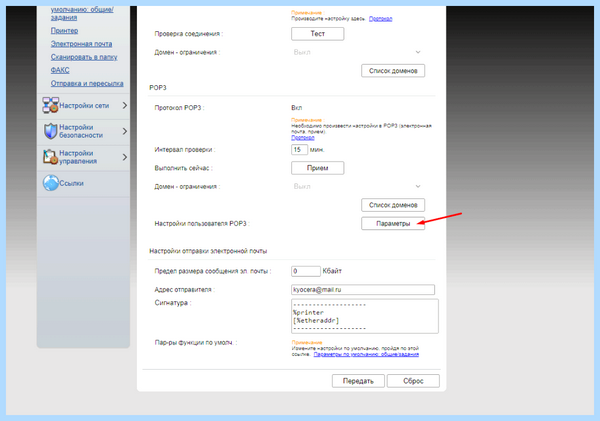Click the Адрес отправителя kyocera@mail.ru field
This screenshot has height=421, width=600.
click(363, 290)
